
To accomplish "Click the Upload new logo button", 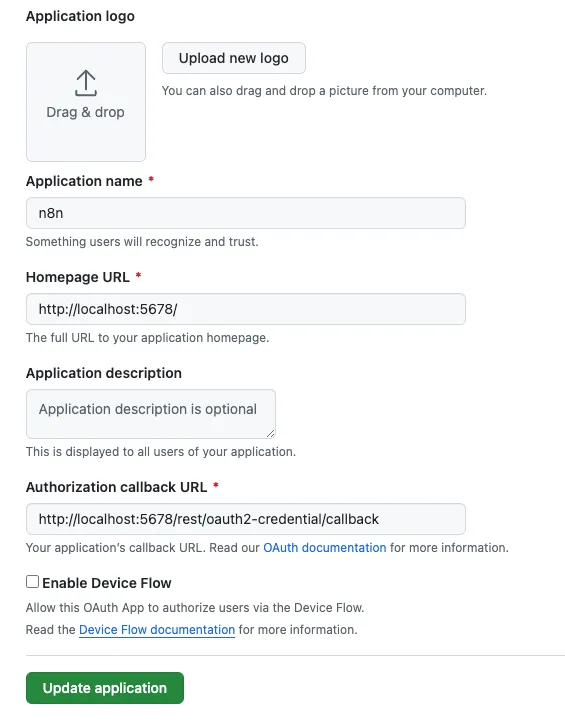I will [234, 58].
